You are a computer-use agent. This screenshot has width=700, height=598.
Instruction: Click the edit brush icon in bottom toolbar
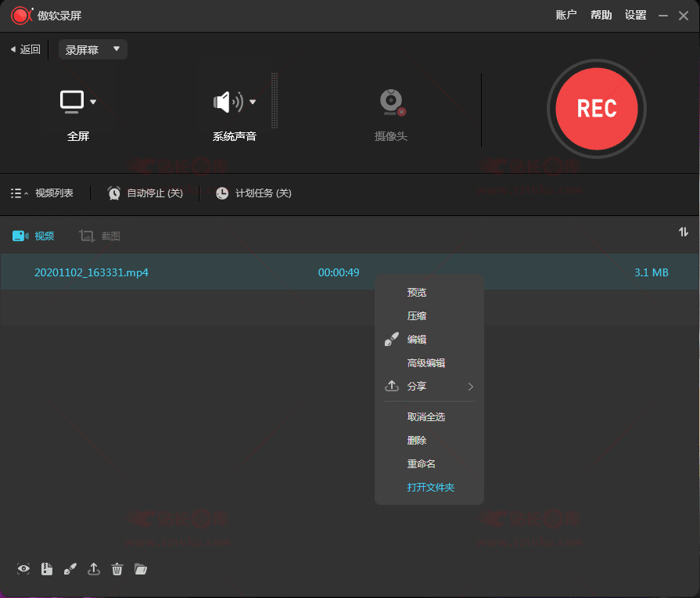(x=70, y=569)
